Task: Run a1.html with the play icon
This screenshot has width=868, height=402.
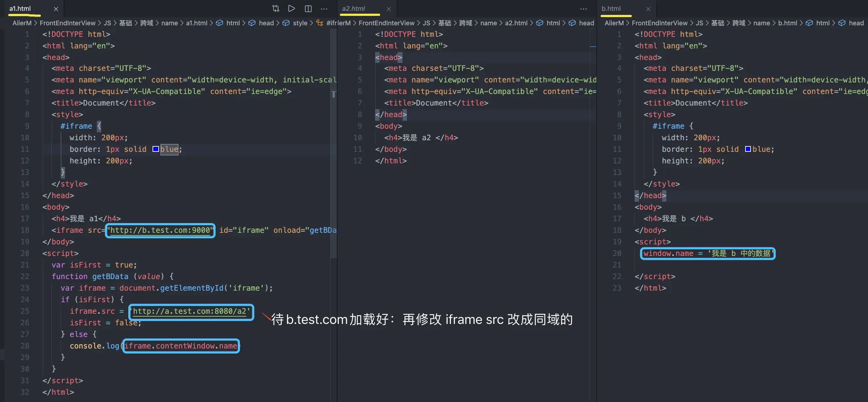Action: click(x=292, y=9)
